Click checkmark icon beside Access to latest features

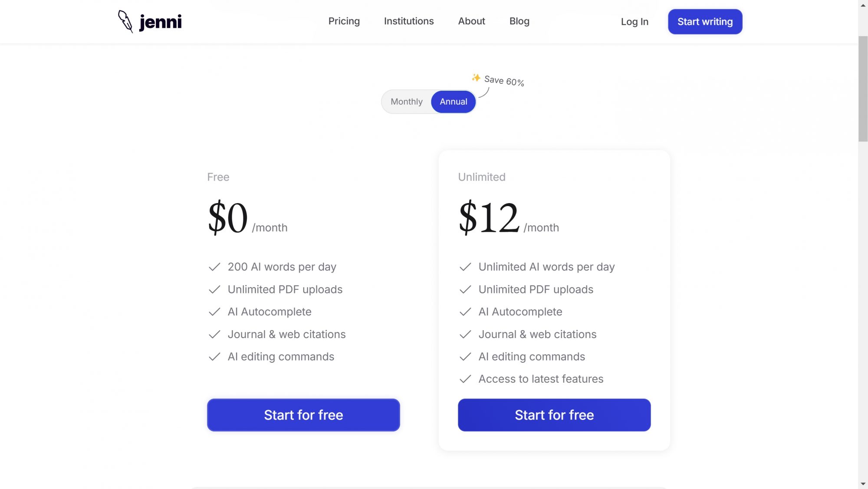click(465, 379)
